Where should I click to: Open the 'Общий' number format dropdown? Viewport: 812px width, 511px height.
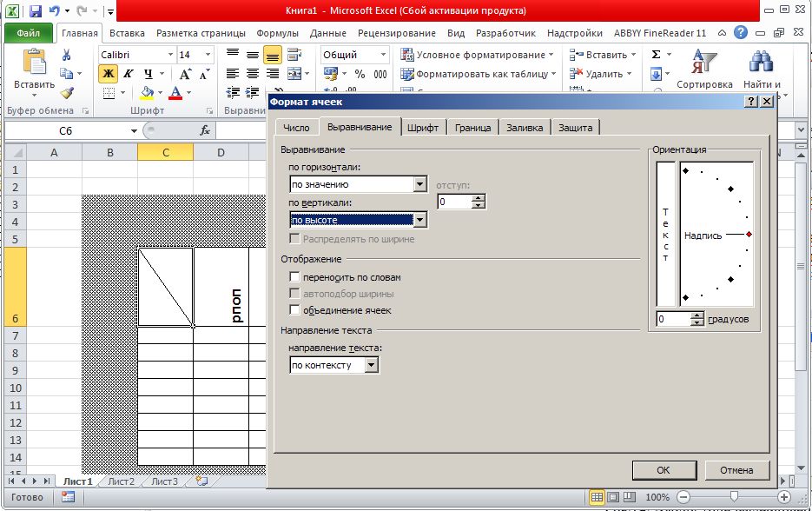coord(383,55)
